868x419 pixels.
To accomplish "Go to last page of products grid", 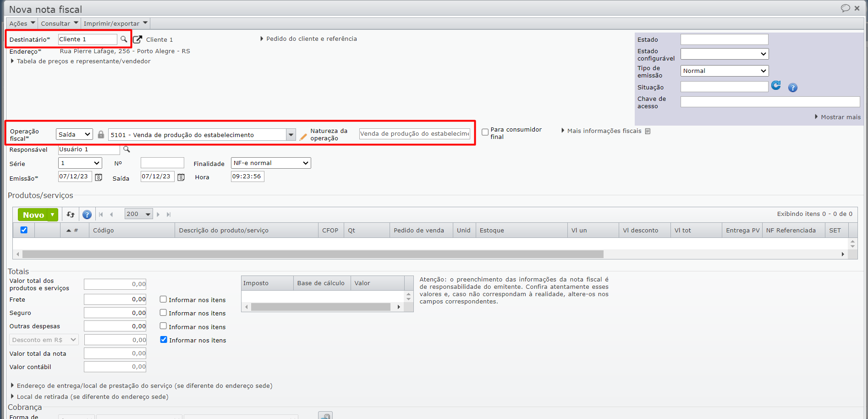I will point(169,215).
